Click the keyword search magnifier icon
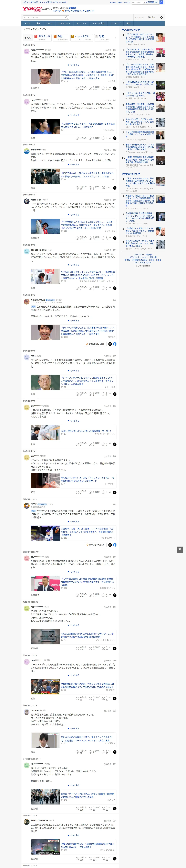186x868 pixels. point(66,18)
